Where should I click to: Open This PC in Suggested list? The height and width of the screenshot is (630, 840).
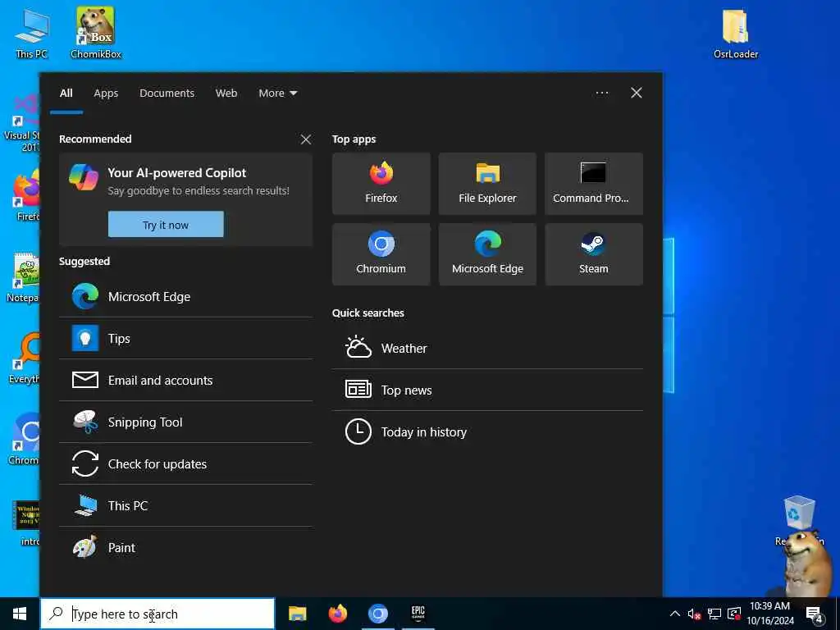click(x=185, y=505)
